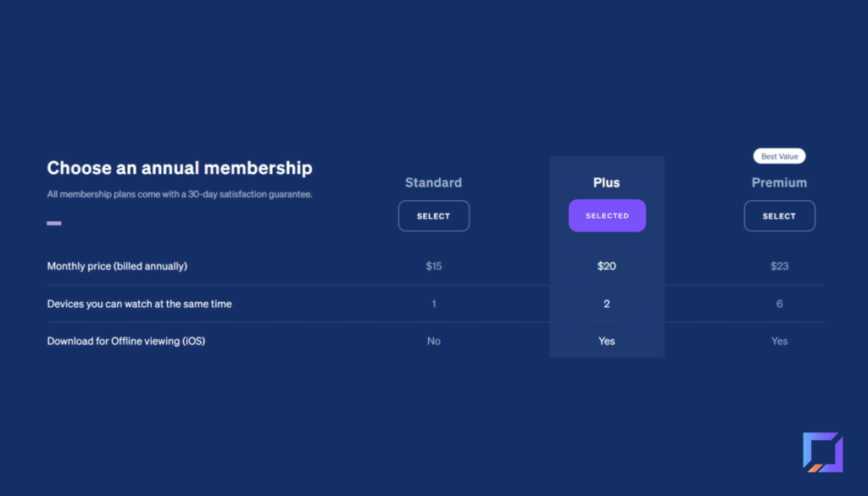Click the Standard plan heading
This screenshot has width=868, height=496.
click(x=433, y=182)
